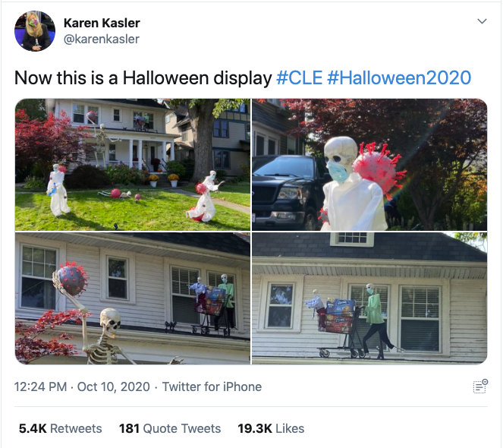View the 5.4K Retweets list
This screenshot has height=448, width=503.
pos(60,428)
